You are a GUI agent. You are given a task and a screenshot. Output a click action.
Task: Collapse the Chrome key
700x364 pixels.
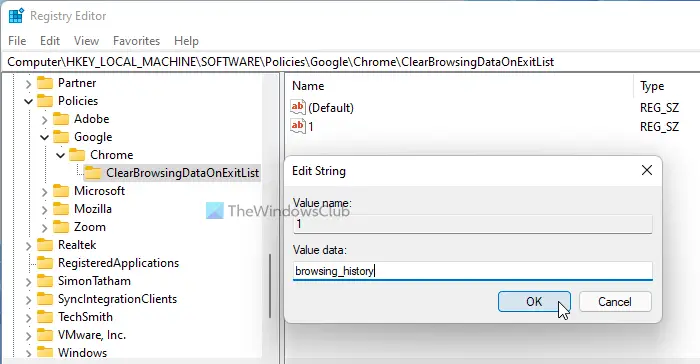point(60,155)
